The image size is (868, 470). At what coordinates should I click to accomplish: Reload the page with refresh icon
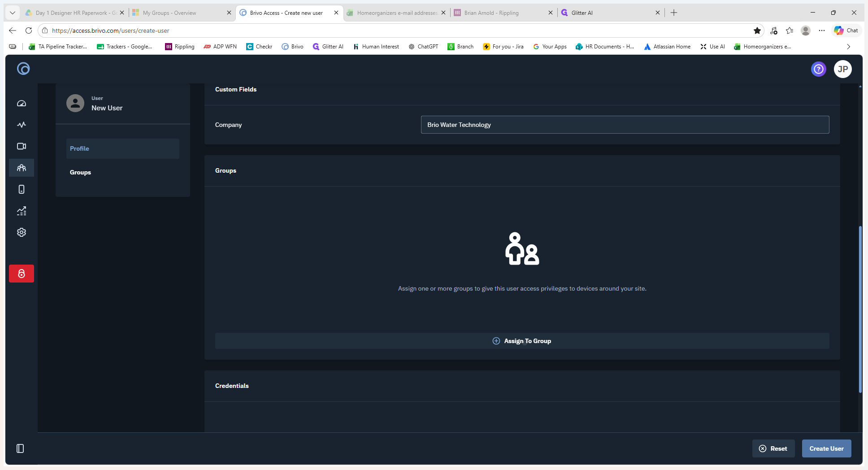click(29, 30)
